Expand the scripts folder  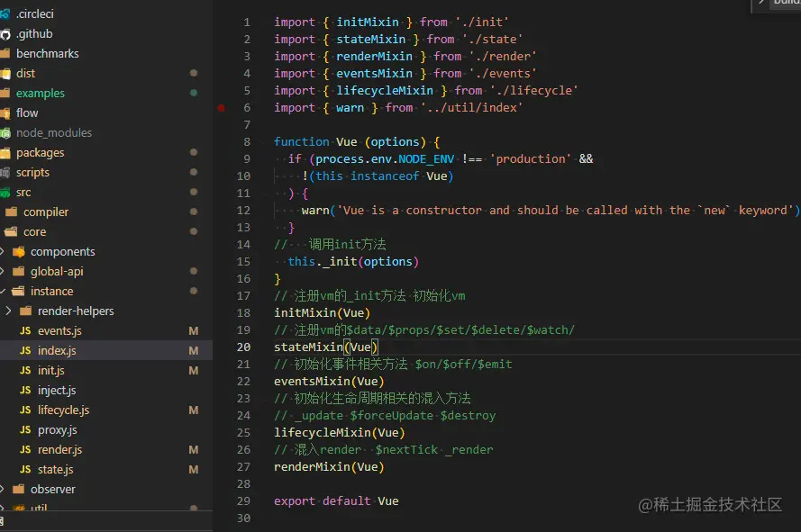click(x=32, y=173)
